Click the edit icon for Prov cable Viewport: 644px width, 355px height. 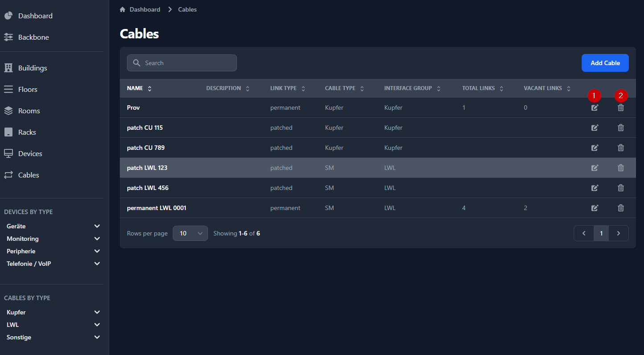[x=595, y=107]
